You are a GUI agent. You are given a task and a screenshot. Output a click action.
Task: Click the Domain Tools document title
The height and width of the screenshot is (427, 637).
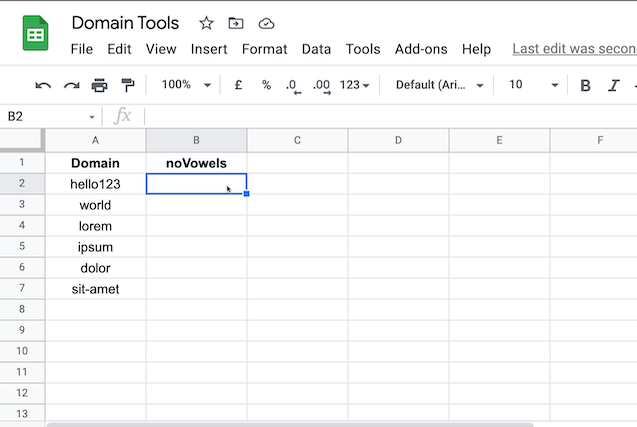point(125,23)
